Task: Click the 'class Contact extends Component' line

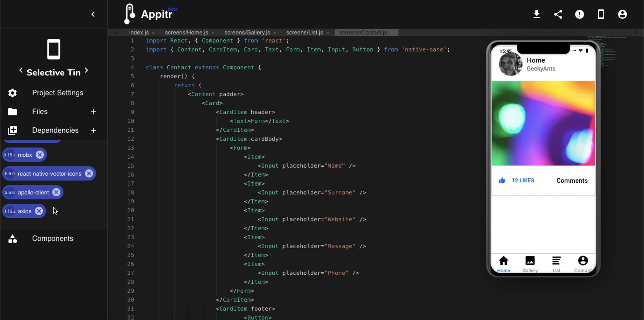Action: (x=203, y=67)
